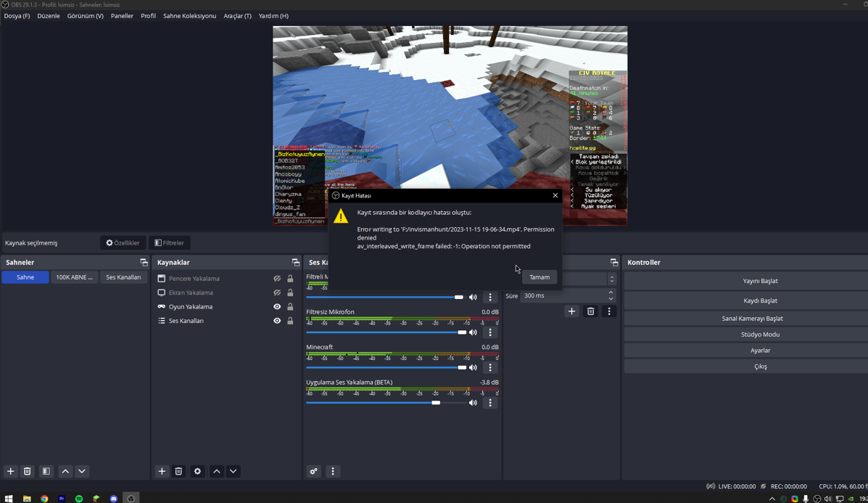
Task: Open source properties gear in Kaynaklar toolbar
Action: coord(197,472)
